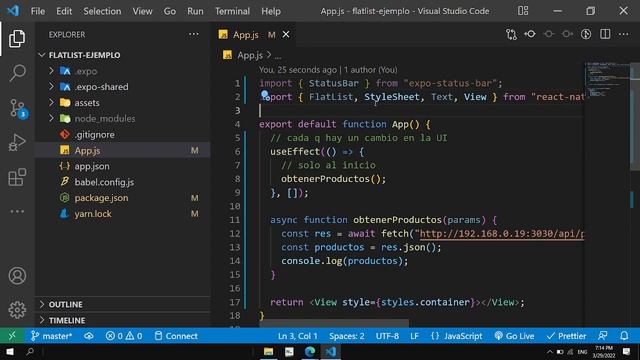640x360 pixels.
Task: Open the Search view in the activity bar
Action: click(17, 73)
